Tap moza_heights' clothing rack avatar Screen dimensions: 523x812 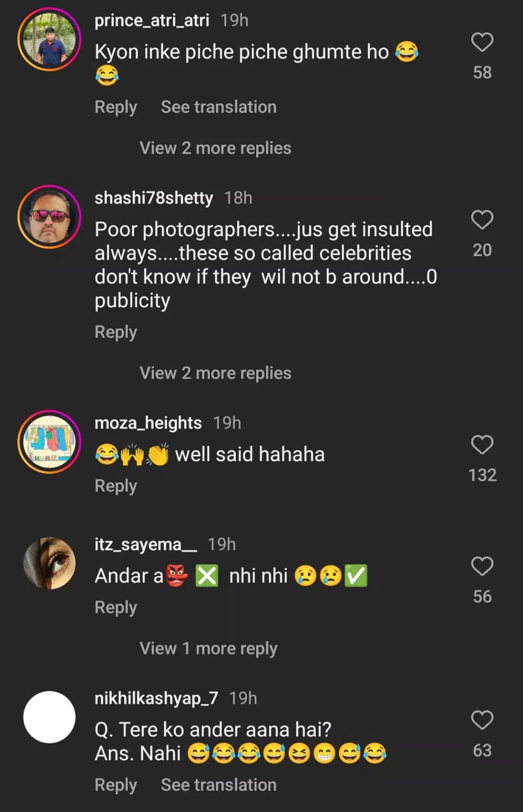(x=49, y=442)
